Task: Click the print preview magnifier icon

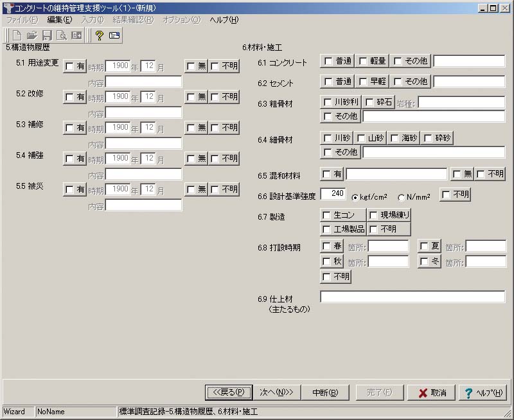Action: click(62, 35)
